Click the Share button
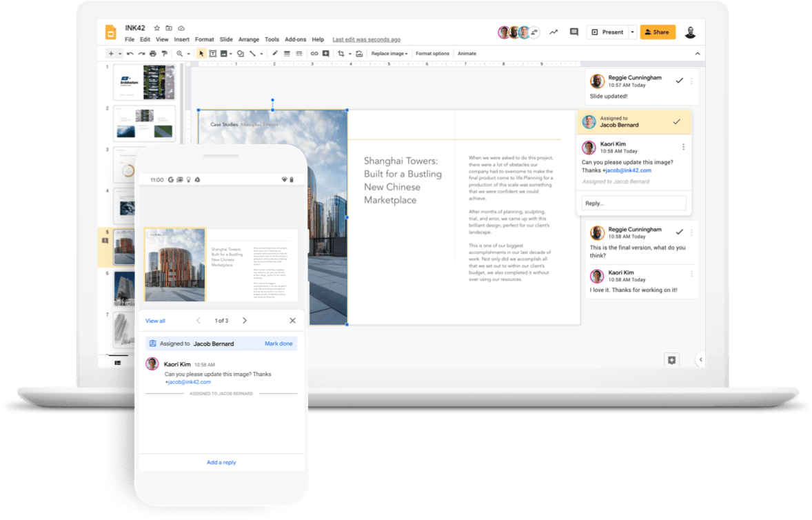The image size is (812, 520). (658, 32)
